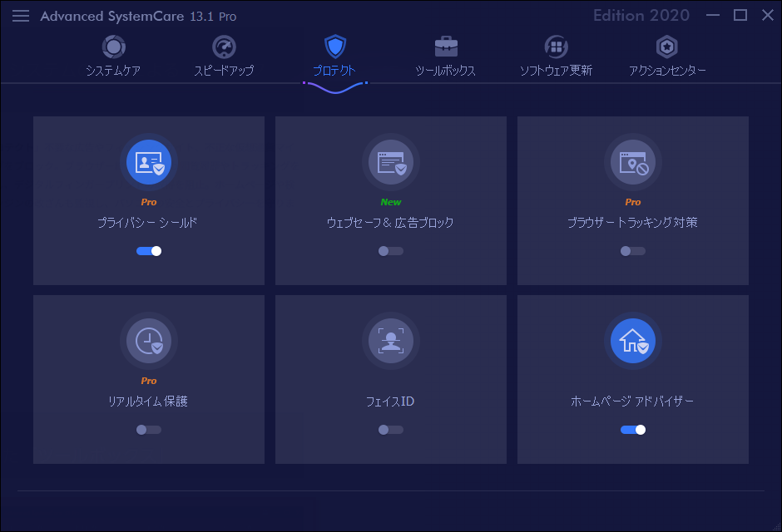The image size is (782, 532).
Task: Click the green New badge on ウェブセーフ card
Action: click(391, 202)
